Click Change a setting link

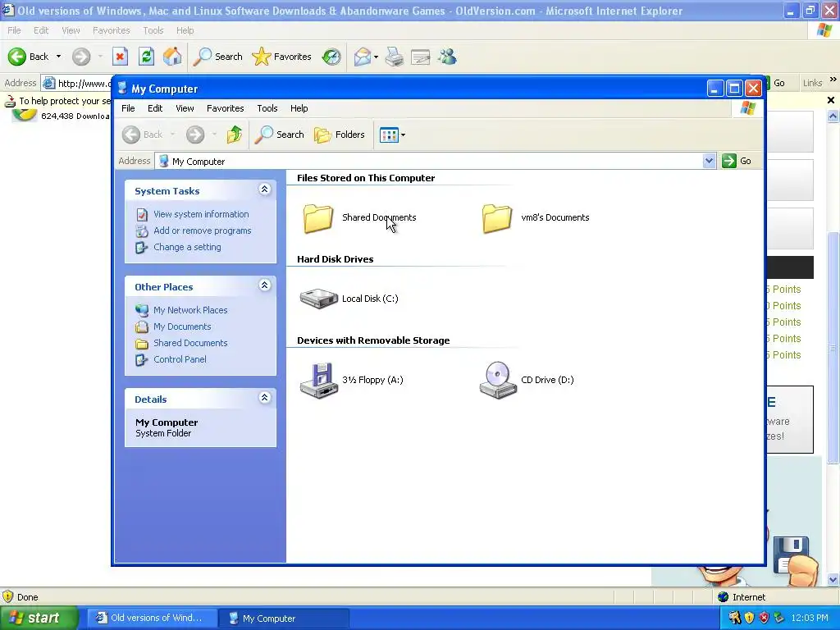[x=187, y=247]
